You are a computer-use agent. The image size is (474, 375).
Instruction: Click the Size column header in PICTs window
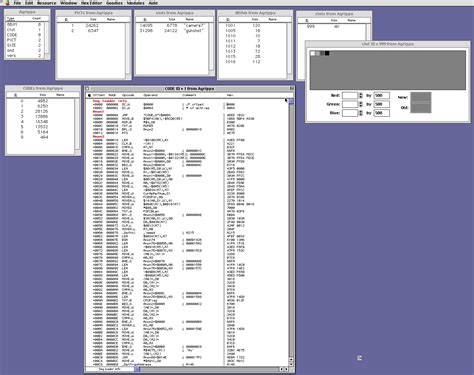93,19
